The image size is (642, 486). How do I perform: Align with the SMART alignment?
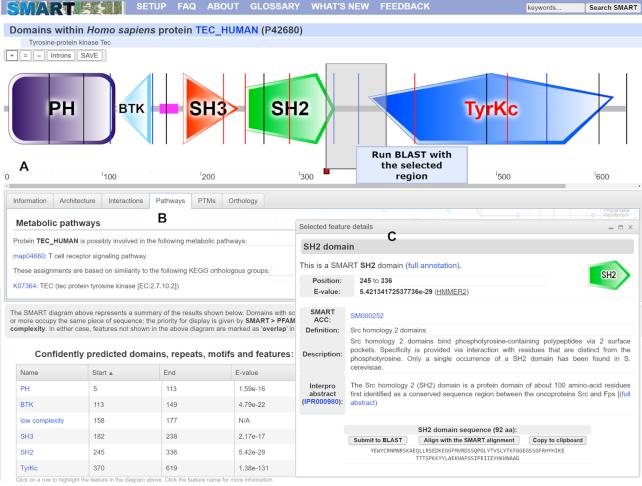coord(469,440)
